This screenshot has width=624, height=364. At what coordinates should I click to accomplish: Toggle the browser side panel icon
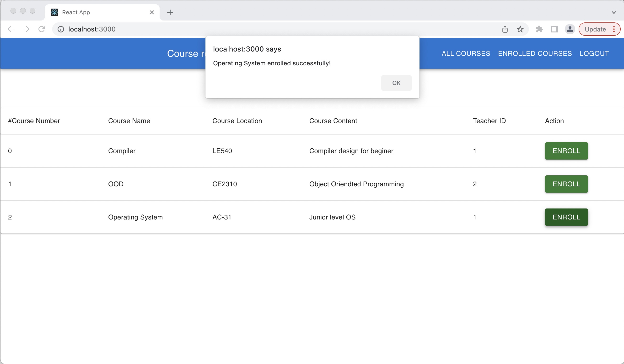554,29
